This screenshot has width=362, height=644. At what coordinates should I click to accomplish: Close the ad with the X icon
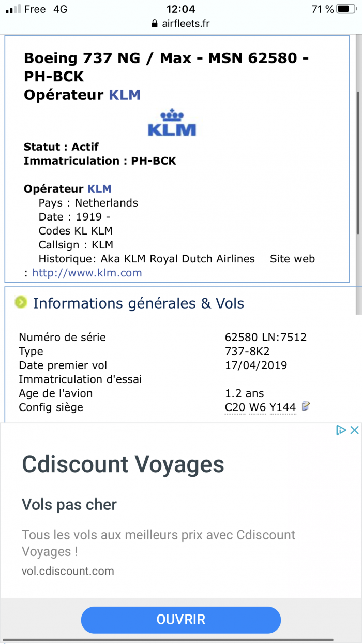click(354, 430)
